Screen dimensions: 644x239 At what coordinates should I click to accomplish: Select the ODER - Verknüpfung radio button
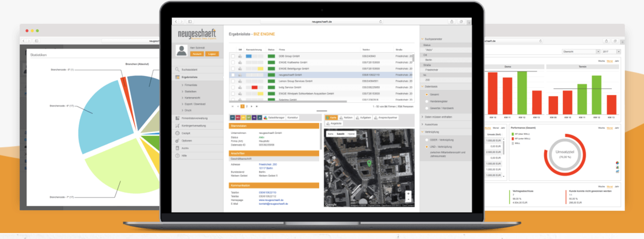tap(427, 140)
